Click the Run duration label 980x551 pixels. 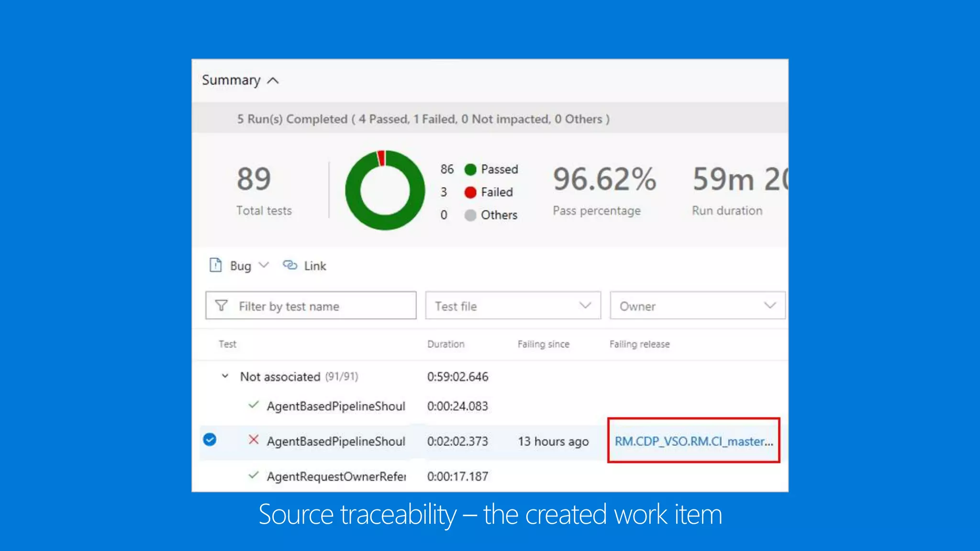[x=727, y=211]
